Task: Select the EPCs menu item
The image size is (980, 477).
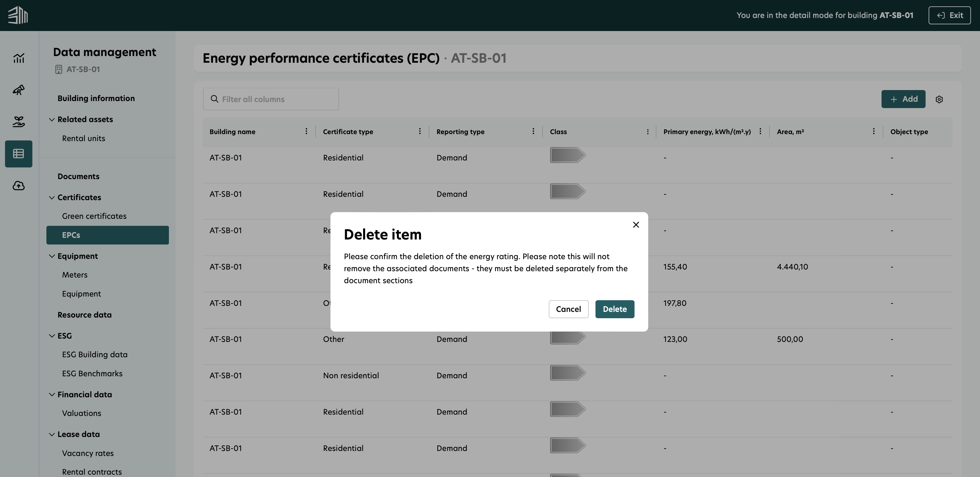Action: click(x=107, y=235)
